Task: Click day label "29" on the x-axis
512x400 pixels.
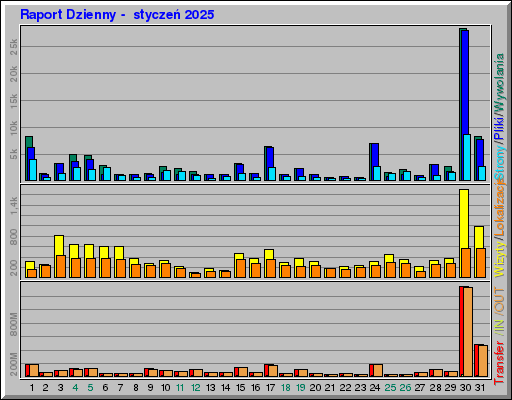Action: point(450,388)
